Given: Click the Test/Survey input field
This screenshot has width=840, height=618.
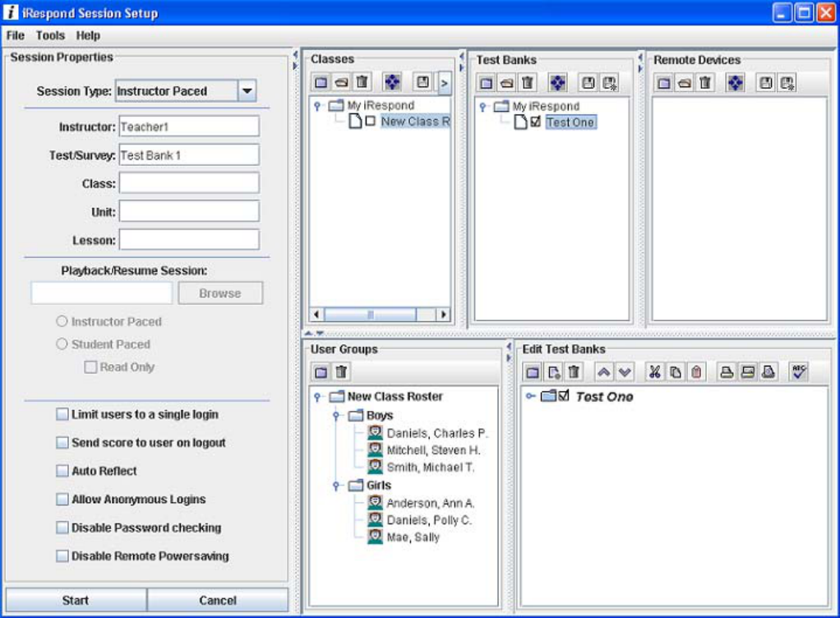Looking at the screenshot, I should point(189,154).
